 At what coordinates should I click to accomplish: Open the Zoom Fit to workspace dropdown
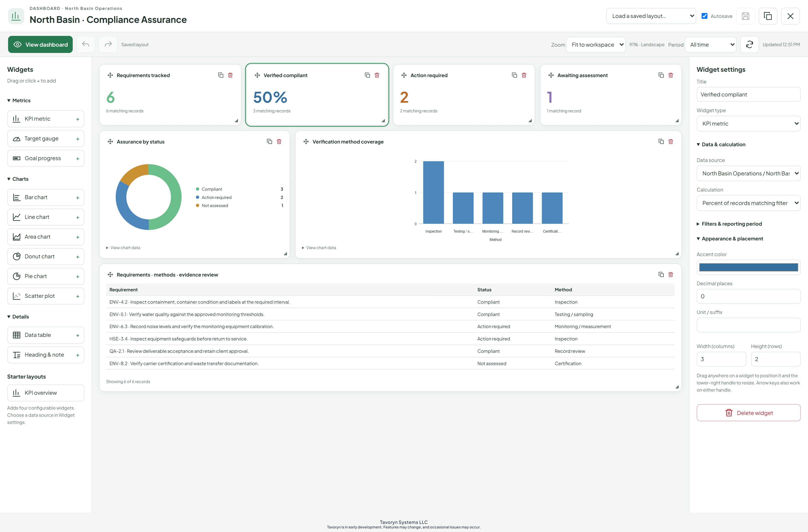[x=596, y=44]
